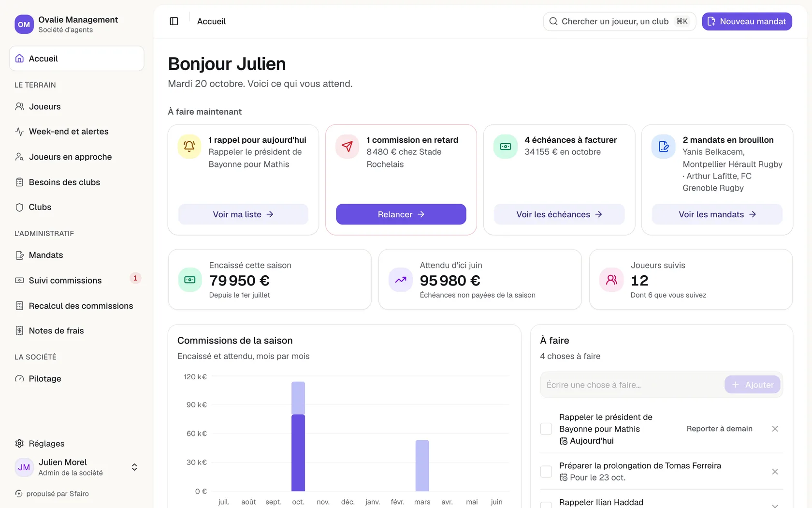
Task: Open Mandats in the sidebar
Action: 76,255
